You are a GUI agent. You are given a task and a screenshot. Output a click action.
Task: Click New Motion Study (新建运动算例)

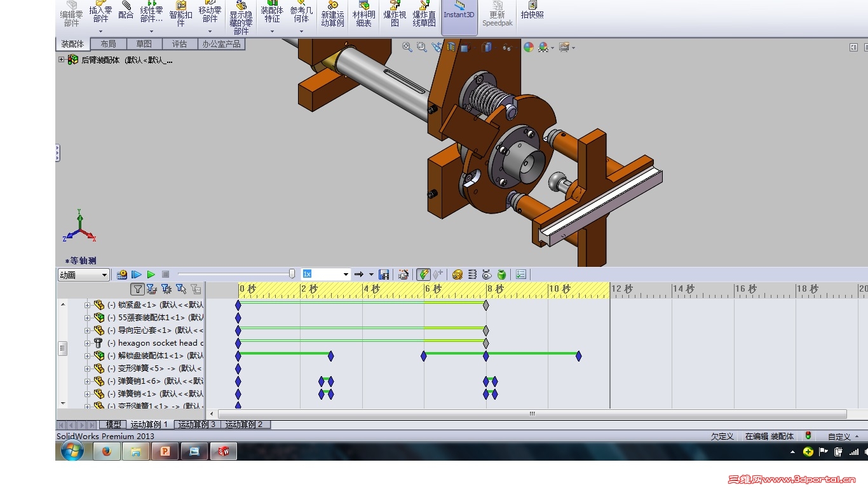[332, 14]
